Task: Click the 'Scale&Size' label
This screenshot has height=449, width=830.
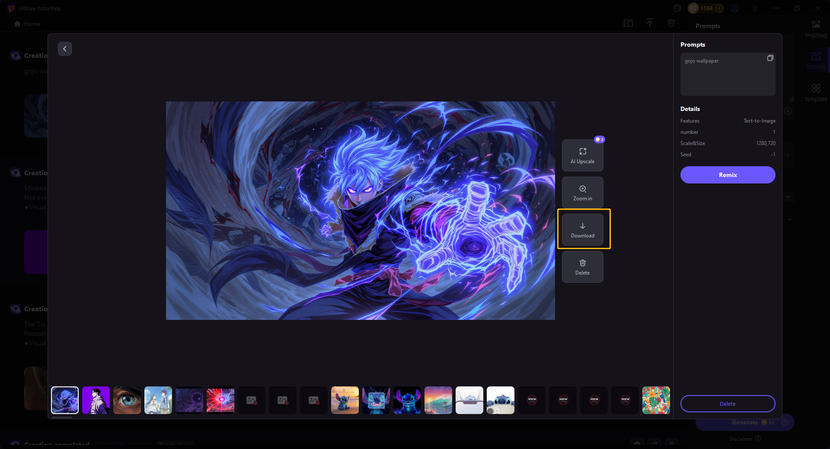Action: (692, 143)
